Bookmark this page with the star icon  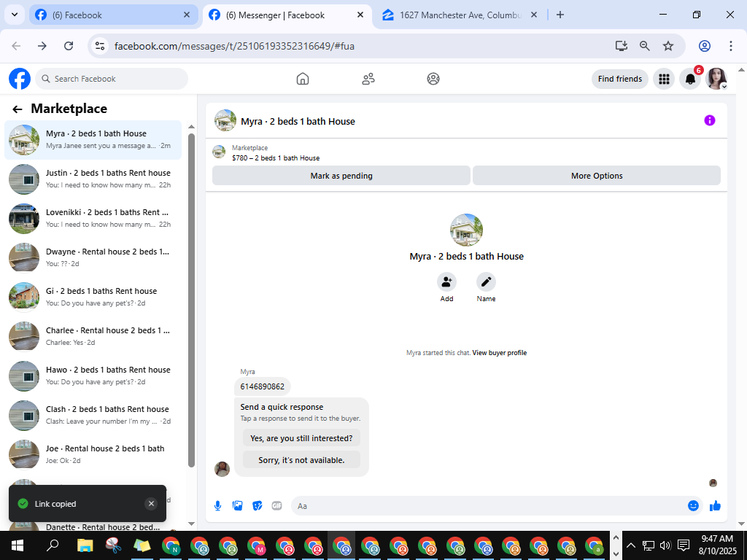(668, 46)
